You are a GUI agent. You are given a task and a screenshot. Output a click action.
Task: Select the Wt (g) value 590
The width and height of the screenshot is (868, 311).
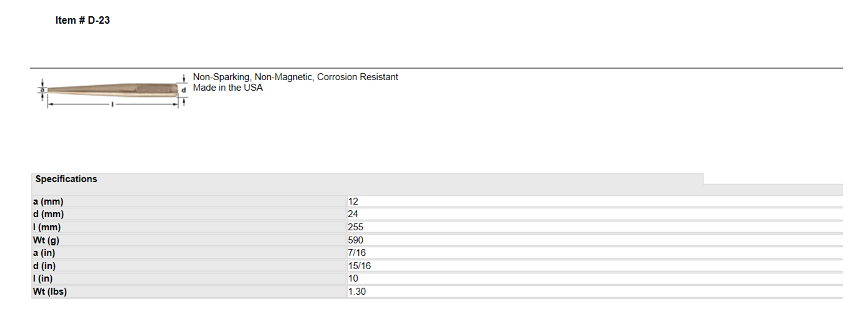tap(355, 240)
